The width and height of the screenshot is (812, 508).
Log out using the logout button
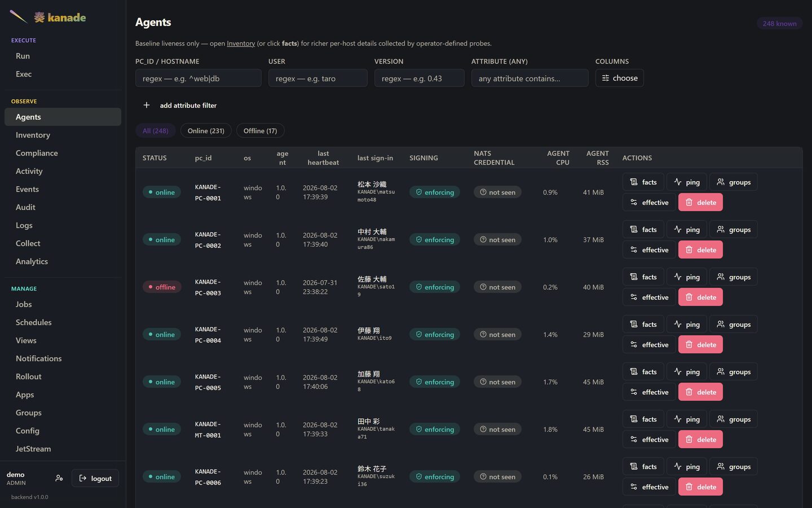point(95,478)
